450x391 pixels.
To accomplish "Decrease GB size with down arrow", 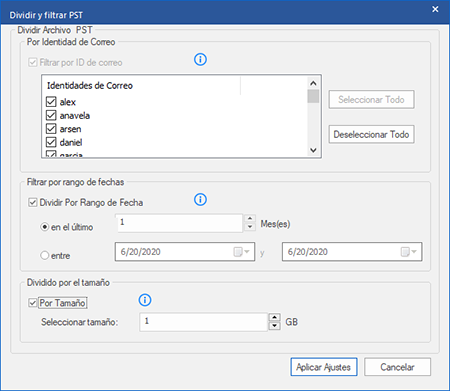I will point(274,326).
